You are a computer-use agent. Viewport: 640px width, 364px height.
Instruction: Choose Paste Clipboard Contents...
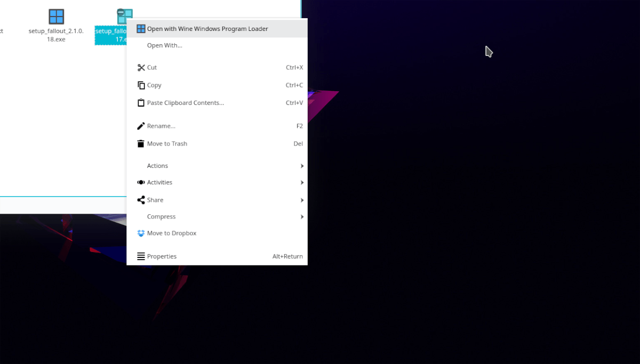(217, 103)
